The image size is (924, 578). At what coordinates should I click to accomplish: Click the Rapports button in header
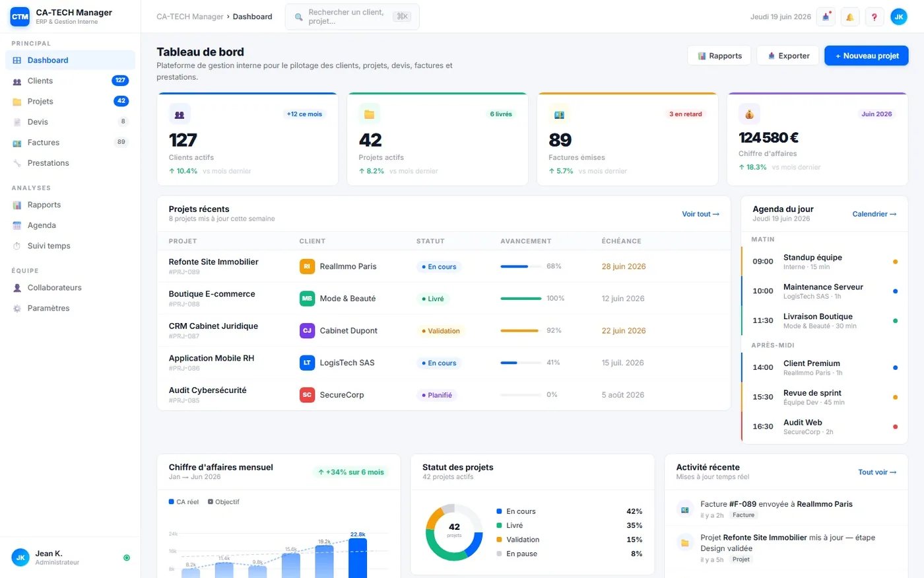pos(719,55)
